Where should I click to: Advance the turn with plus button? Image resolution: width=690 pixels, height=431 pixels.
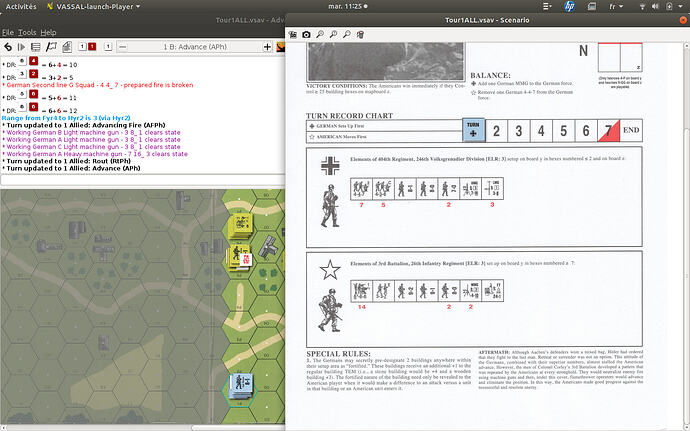[x=267, y=47]
